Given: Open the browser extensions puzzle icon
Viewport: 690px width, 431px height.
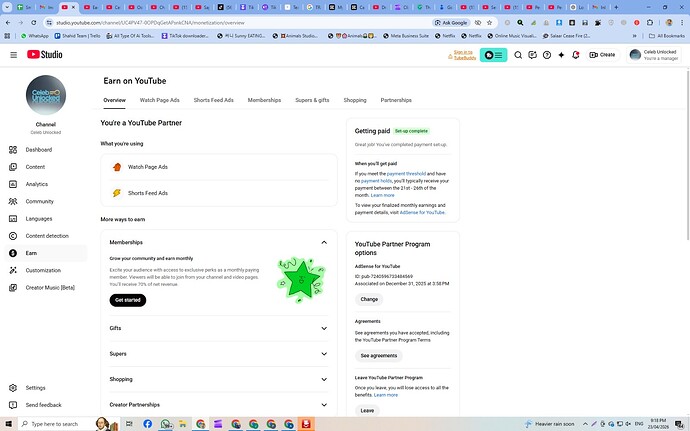Looking at the screenshot, I should pyautogui.click(x=650, y=22).
